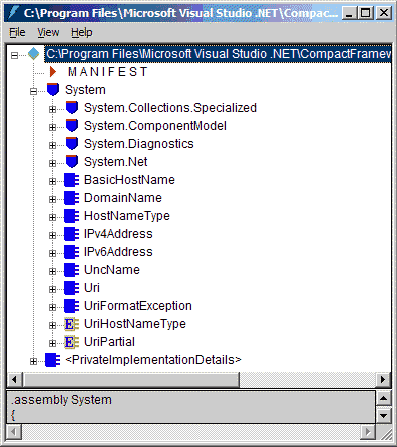Screen dimensions: 397x447
Task: Click the UriHostNameType enum icon
Action: [x=72, y=324]
